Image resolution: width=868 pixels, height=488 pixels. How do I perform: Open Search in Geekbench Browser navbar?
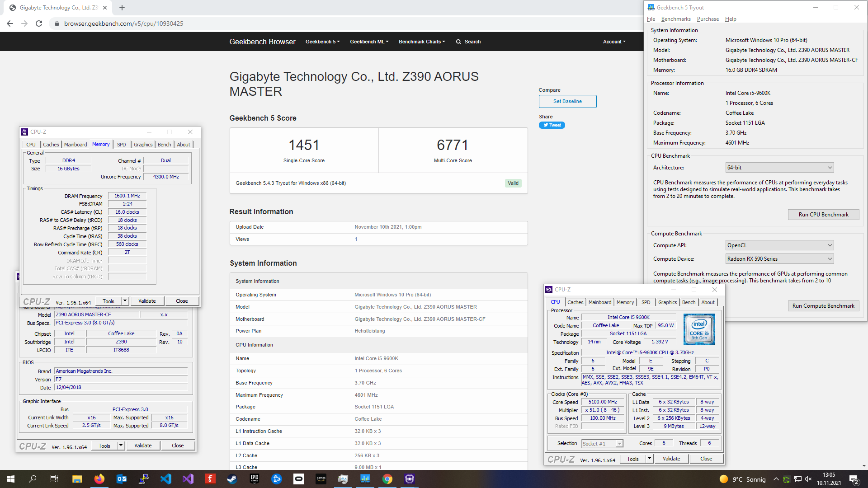tap(468, 42)
